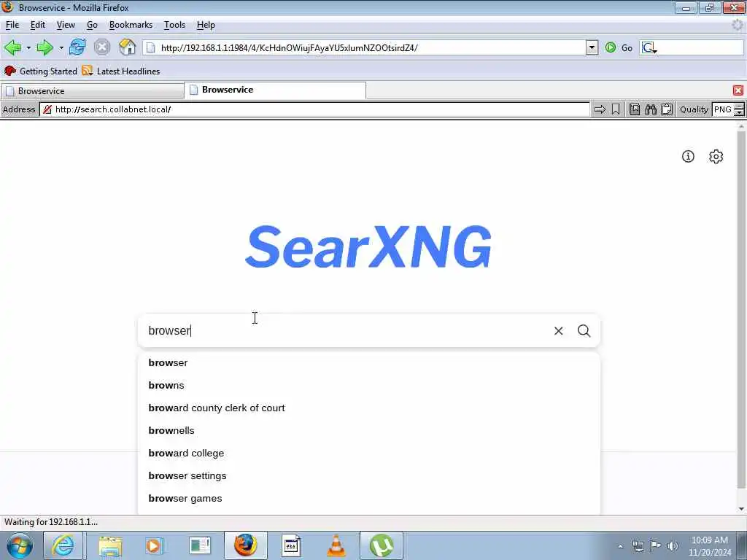Open the pinned presentation app in taskbar
Screen dimensions: 747x560
click(x=200, y=545)
